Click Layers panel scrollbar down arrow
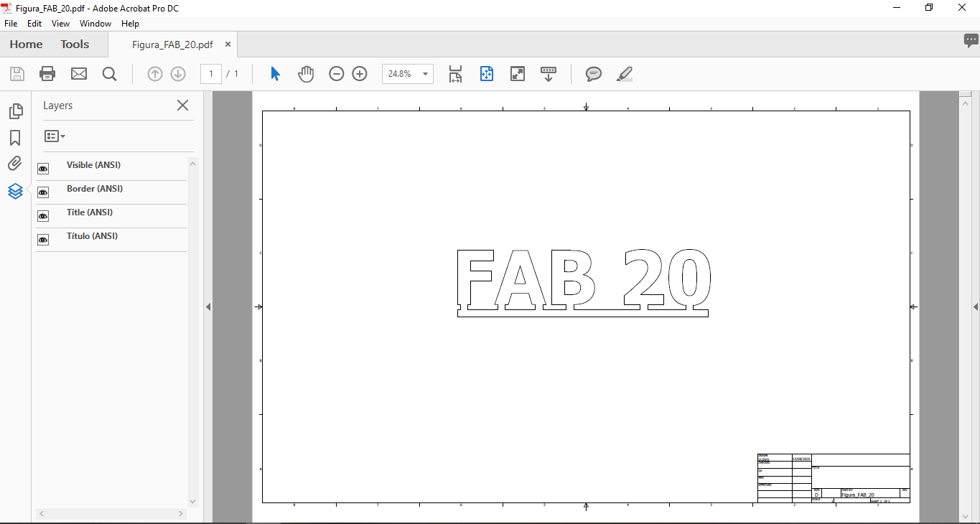Viewport: 980px width, 524px height. coord(192,501)
